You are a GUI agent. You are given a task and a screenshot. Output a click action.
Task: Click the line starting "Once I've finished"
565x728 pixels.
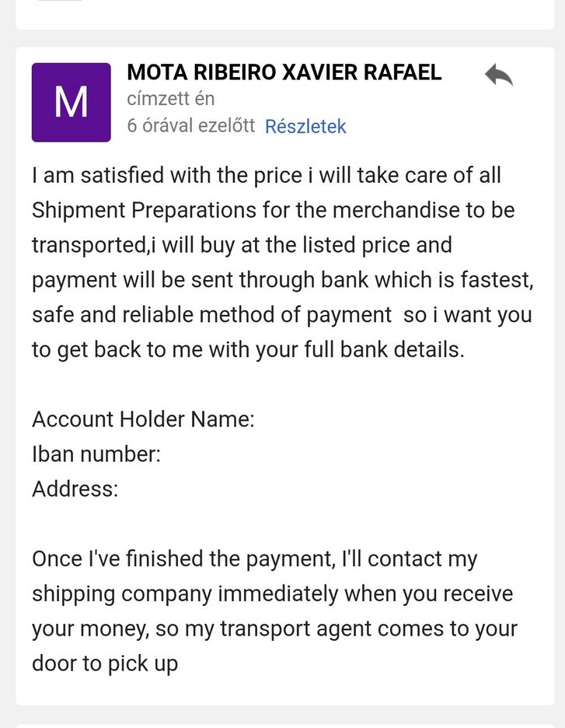(x=254, y=559)
